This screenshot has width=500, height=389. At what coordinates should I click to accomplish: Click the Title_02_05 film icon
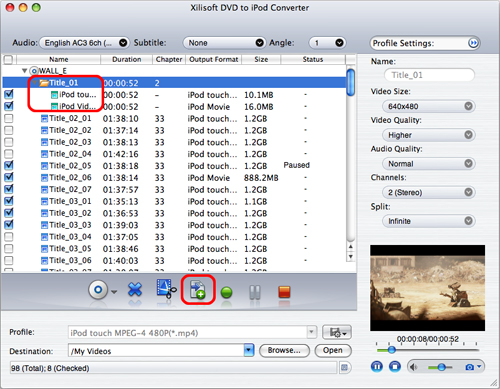tap(44, 166)
